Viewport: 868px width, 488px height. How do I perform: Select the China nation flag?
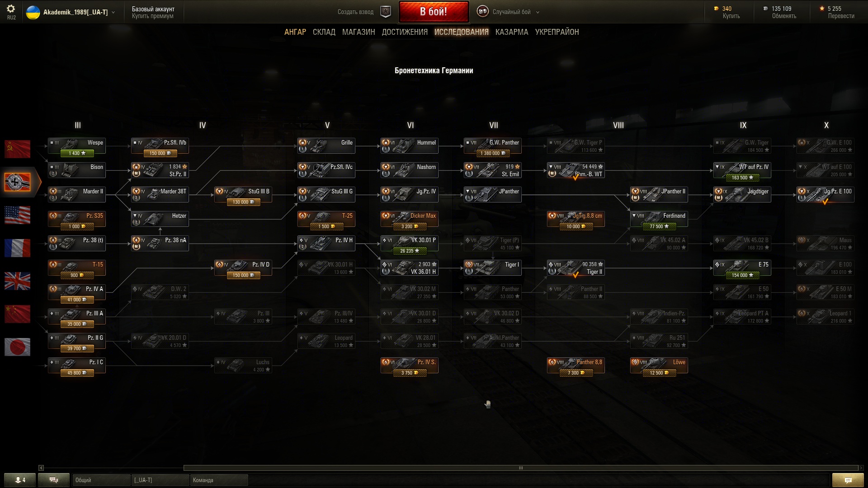click(x=17, y=314)
